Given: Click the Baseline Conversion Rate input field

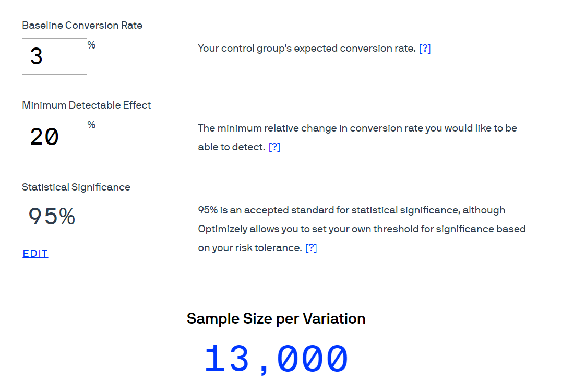Looking at the screenshot, I should tap(54, 56).
